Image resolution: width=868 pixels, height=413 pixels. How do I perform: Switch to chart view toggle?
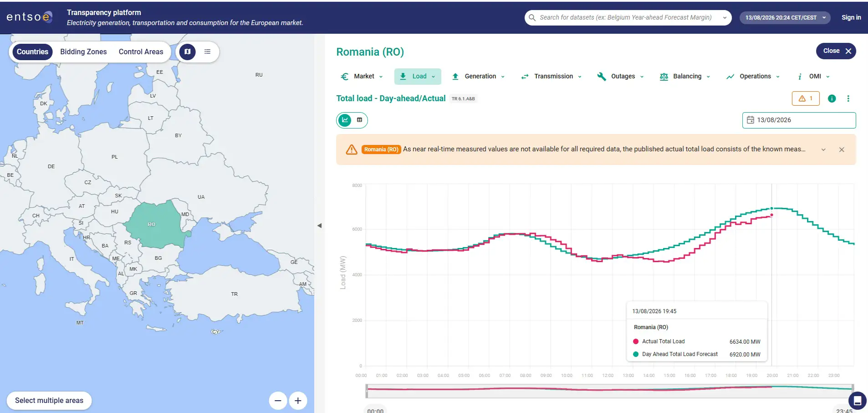tap(345, 120)
